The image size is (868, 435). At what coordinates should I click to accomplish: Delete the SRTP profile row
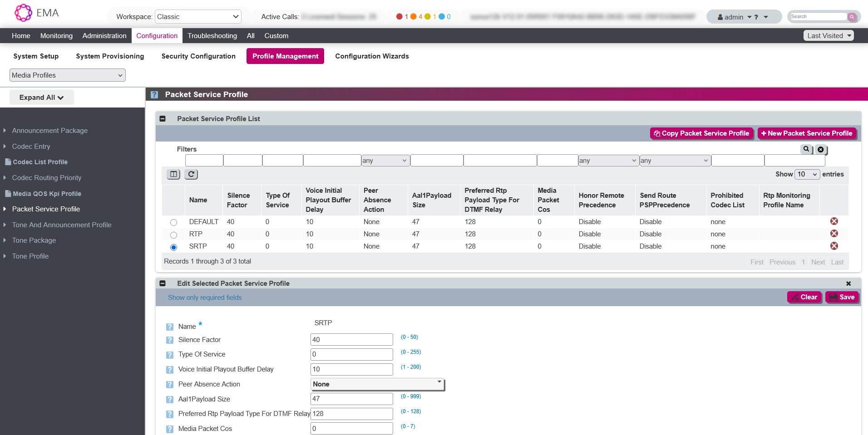pyautogui.click(x=834, y=246)
